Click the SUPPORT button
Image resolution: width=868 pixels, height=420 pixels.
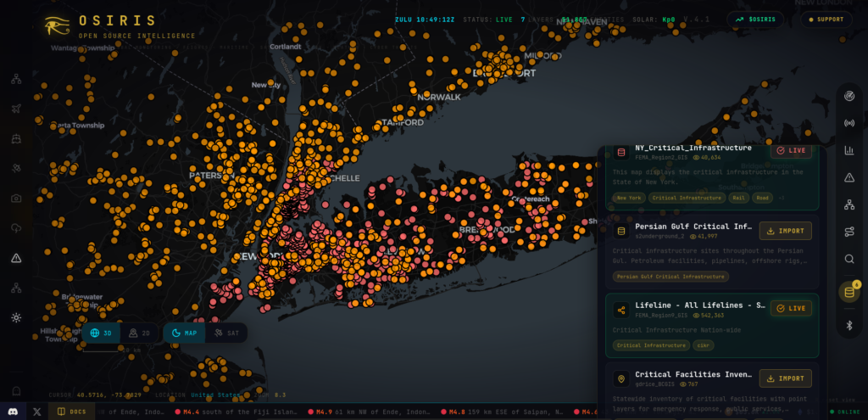(826, 20)
